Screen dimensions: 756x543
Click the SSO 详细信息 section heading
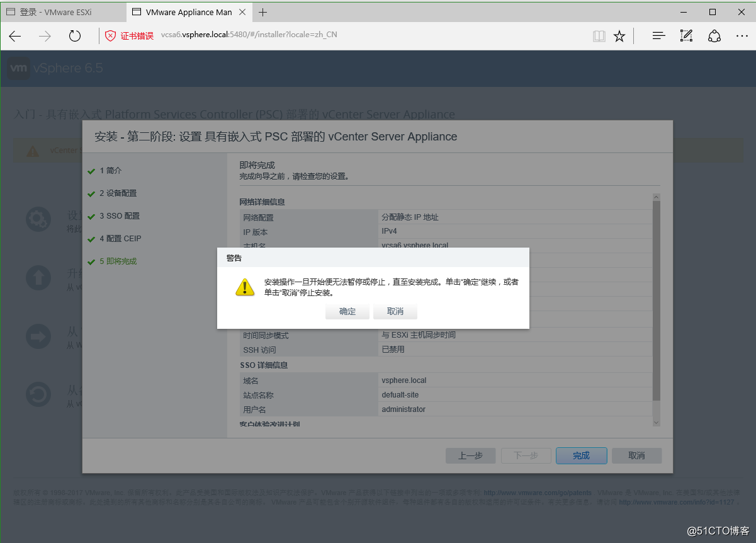point(264,365)
